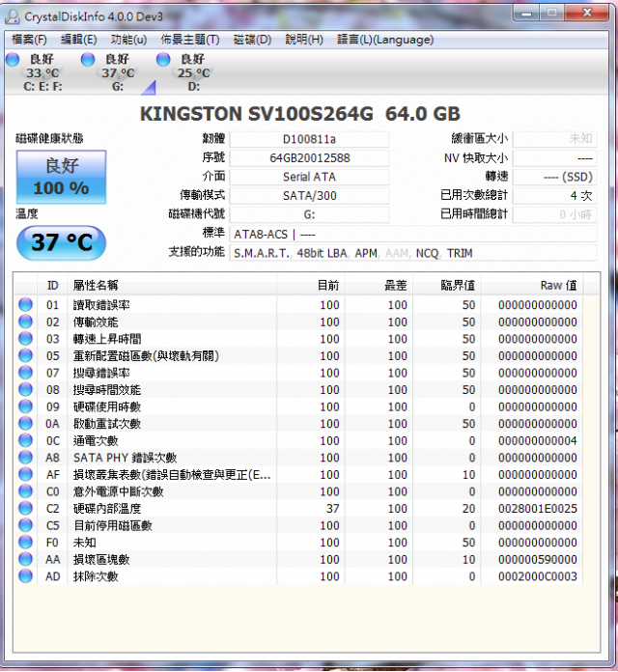The width and height of the screenshot is (618, 672).
Task: Click the 37 °C temperature button
Action: [x=61, y=242]
